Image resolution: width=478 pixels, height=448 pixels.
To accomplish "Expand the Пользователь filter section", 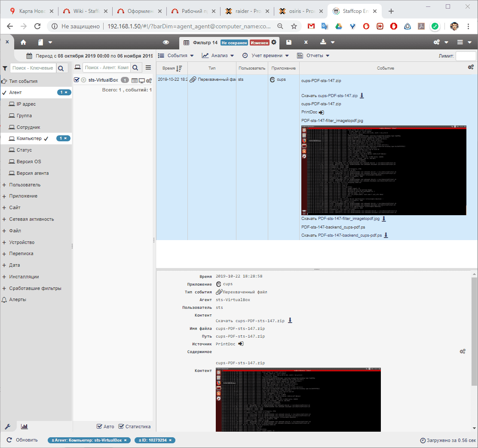I will point(25,185).
